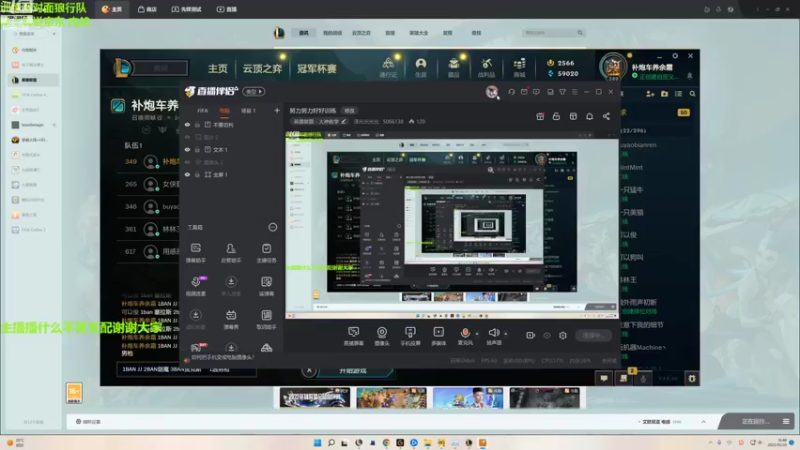The height and width of the screenshot is (450, 800).
Task: Open the 主页 tab in League client
Action: [218, 68]
